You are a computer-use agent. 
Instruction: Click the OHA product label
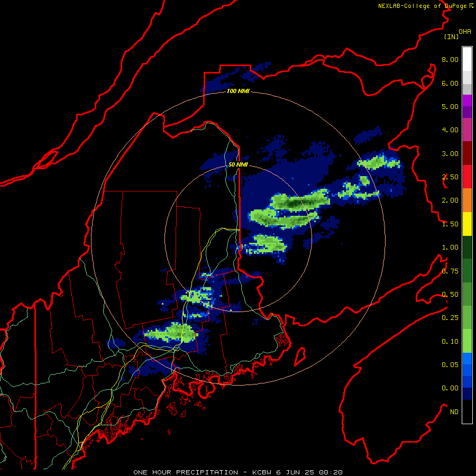coord(465,32)
